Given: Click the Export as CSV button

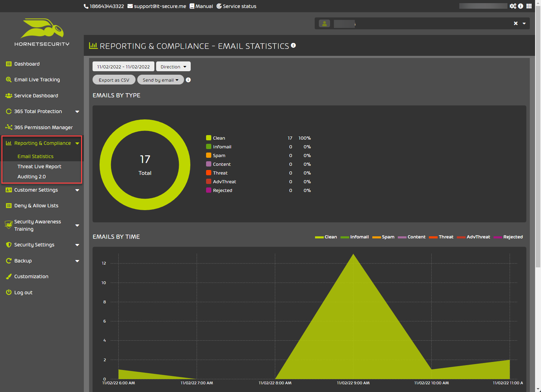Looking at the screenshot, I should (x=114, y=80).
